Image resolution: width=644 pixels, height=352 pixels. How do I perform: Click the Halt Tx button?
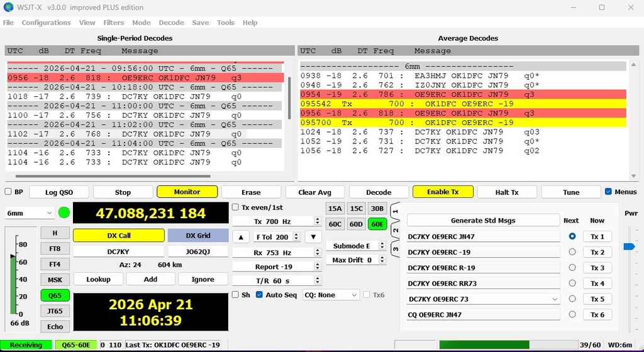coord(507,192)
